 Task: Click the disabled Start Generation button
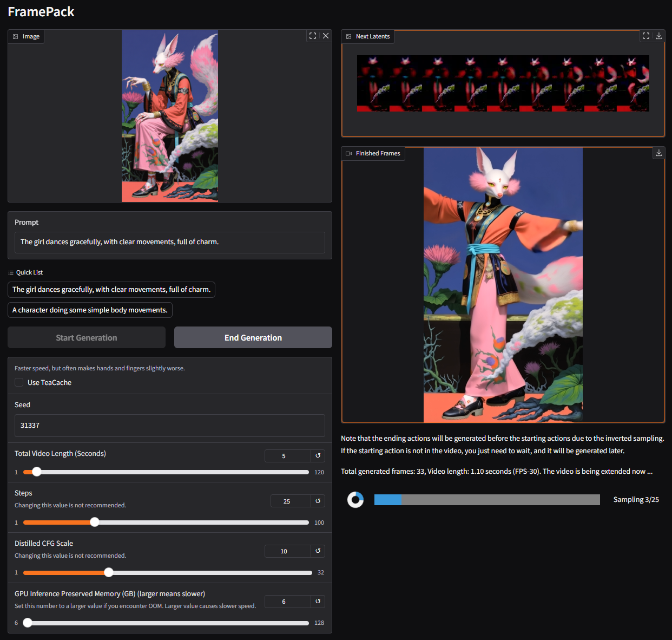pos(87,337)
